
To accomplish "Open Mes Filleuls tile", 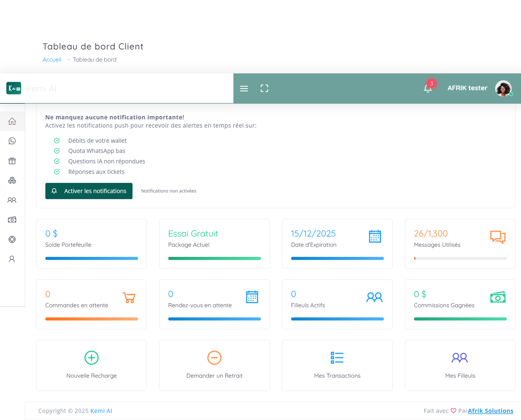I will 460,365.
